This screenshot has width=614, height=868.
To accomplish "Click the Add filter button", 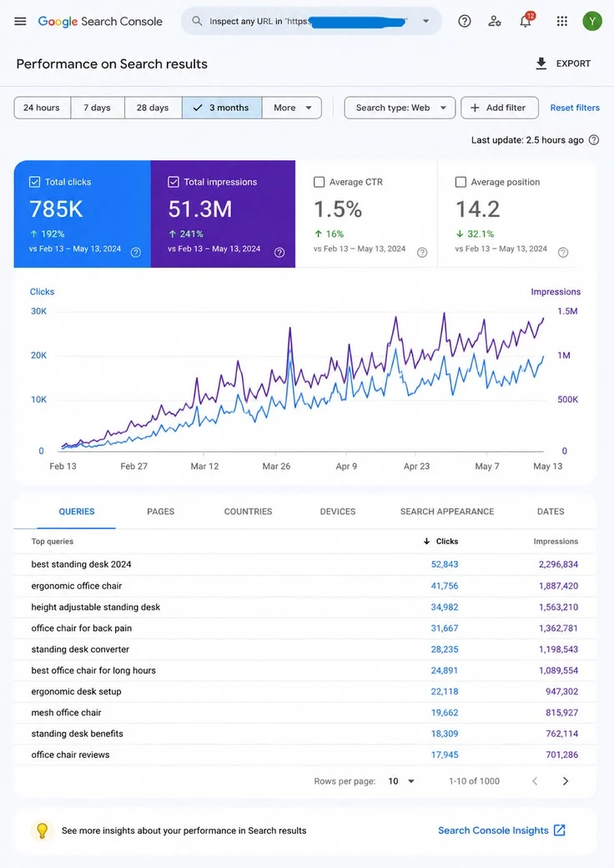I will 500,108.
